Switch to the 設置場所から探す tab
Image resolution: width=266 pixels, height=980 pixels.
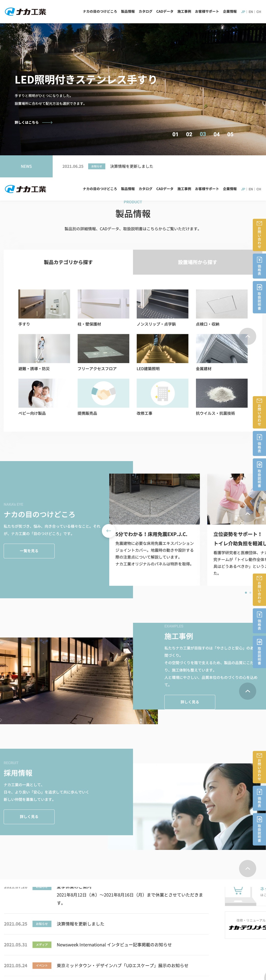point(197,262)
